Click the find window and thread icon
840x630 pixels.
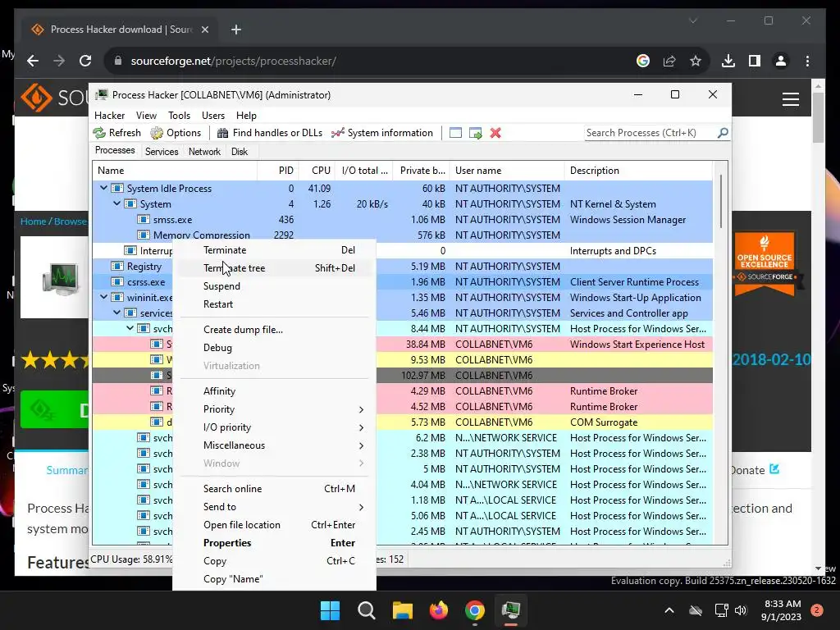[x=475, y=133]
